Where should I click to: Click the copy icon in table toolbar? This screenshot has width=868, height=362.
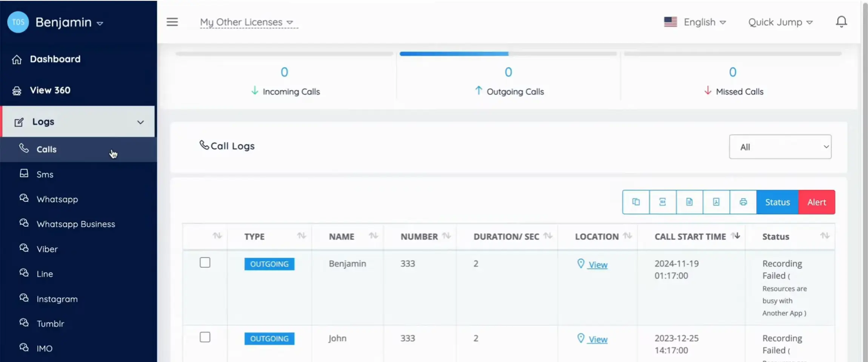636,202
